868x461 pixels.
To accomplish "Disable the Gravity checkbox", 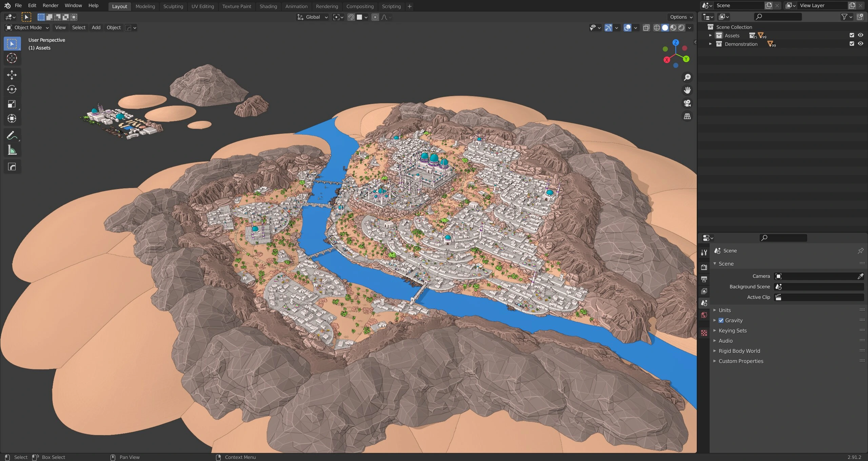I will pos(721,320).
